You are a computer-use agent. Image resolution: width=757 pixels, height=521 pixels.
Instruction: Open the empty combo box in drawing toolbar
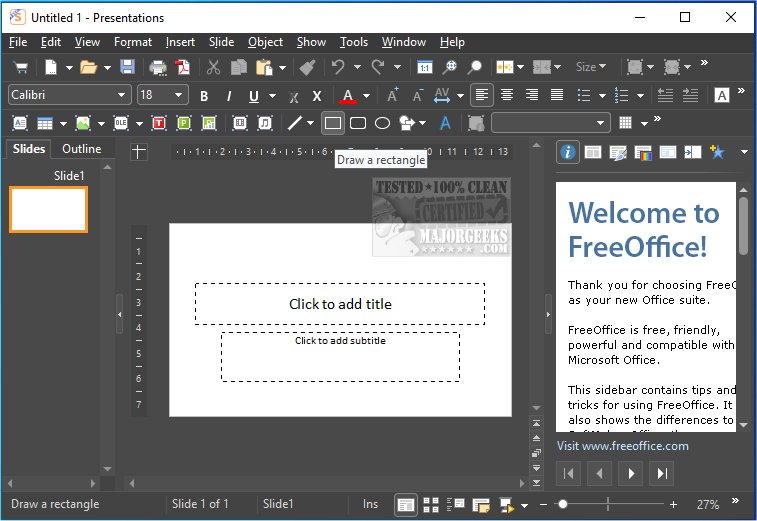551,123
